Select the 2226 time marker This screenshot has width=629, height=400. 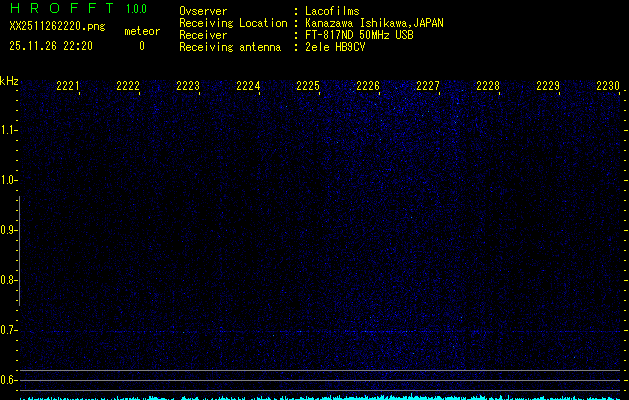click(x=368, y=87)
